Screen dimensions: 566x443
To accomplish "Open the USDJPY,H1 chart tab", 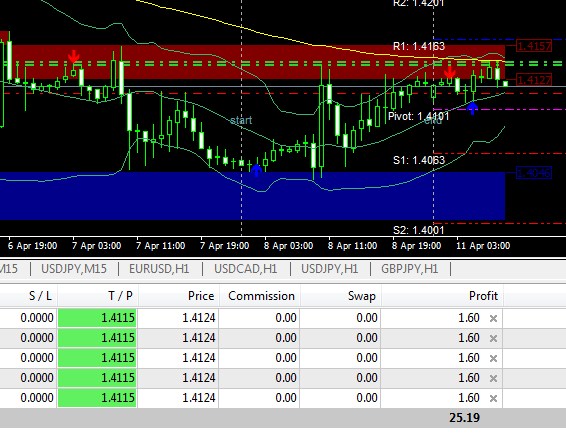I will (x=330, y=269).
